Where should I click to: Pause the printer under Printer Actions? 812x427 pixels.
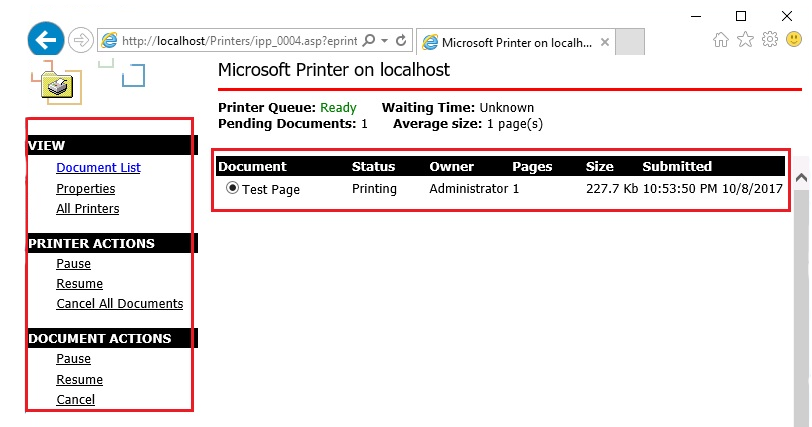73,264
